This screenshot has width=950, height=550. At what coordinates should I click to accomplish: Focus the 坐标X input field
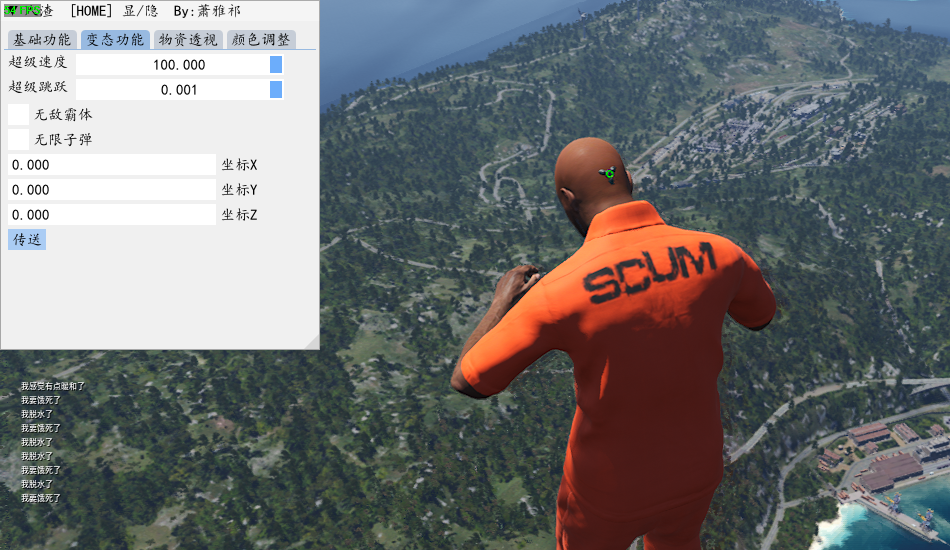(x=112, y=165)
